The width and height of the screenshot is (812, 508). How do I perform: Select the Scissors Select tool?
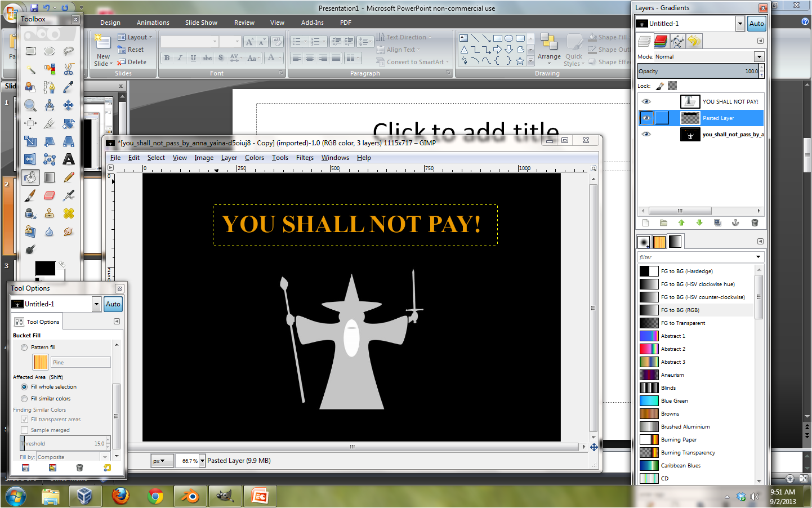click(x=68, y=69)
